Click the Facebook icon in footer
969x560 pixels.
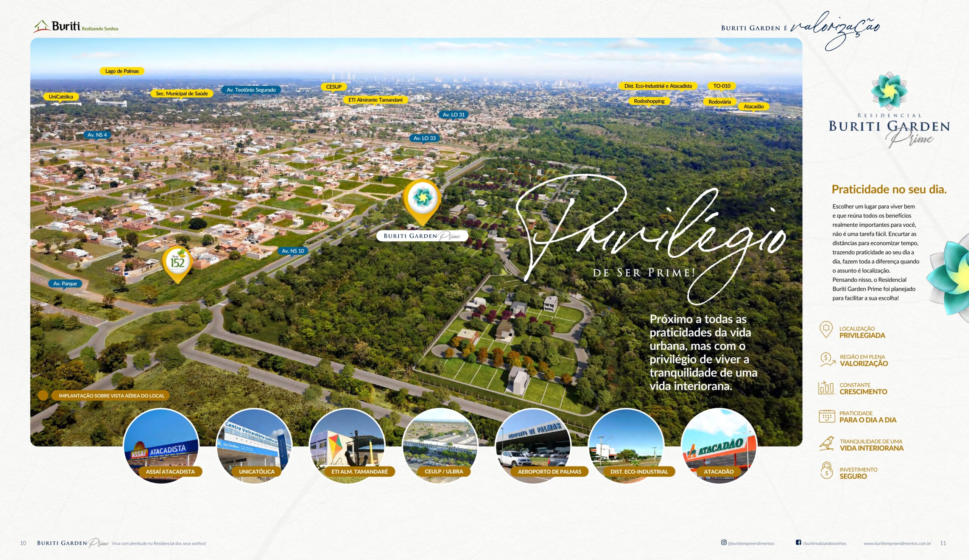[799, 542]
